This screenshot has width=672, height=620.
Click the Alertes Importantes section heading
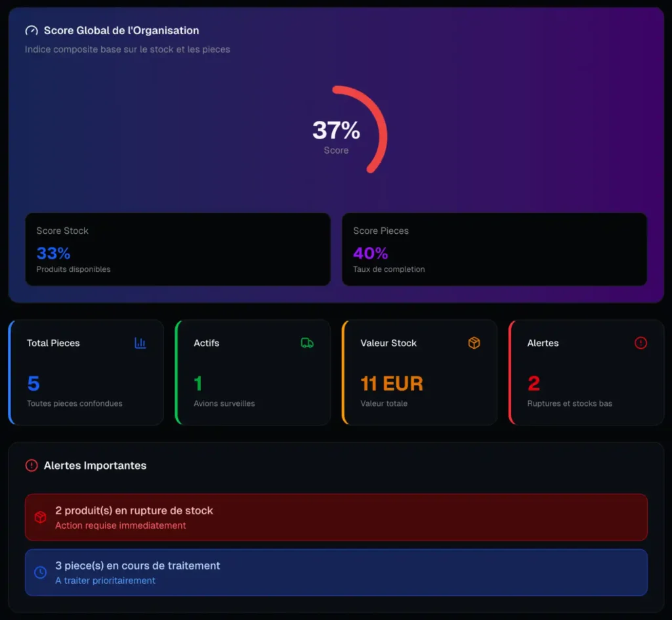pos(95,466)
